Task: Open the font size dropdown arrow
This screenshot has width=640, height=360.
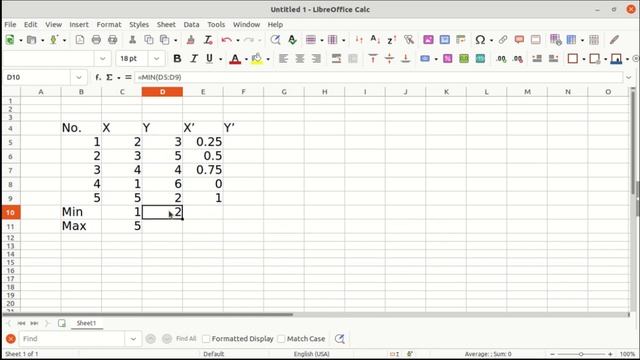Action: 156,59
